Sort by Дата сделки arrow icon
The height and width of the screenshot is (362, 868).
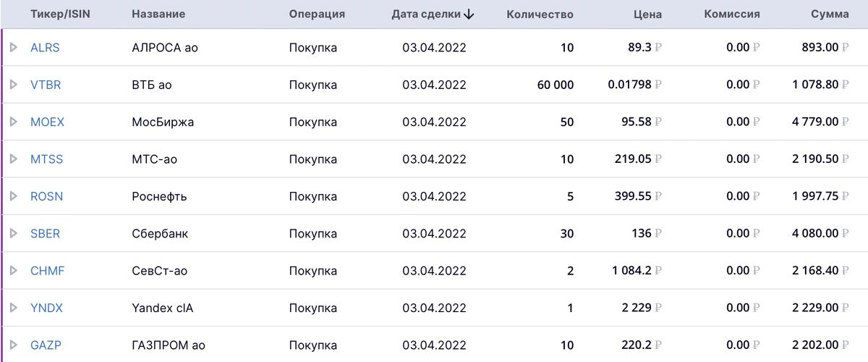[469, 14]
